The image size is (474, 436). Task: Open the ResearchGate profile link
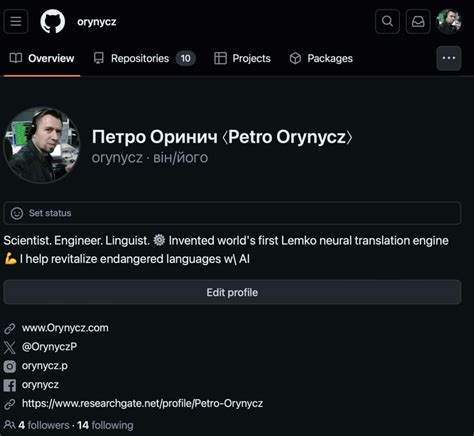[142, 404]
